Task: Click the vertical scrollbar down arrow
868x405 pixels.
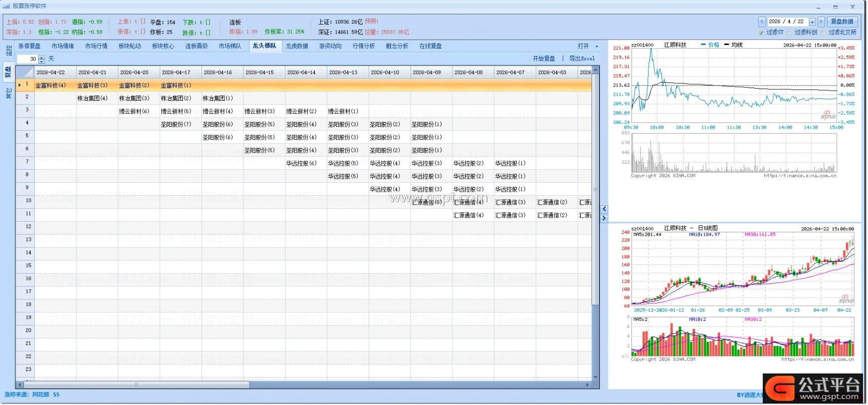Action: [x=595, y=377]
